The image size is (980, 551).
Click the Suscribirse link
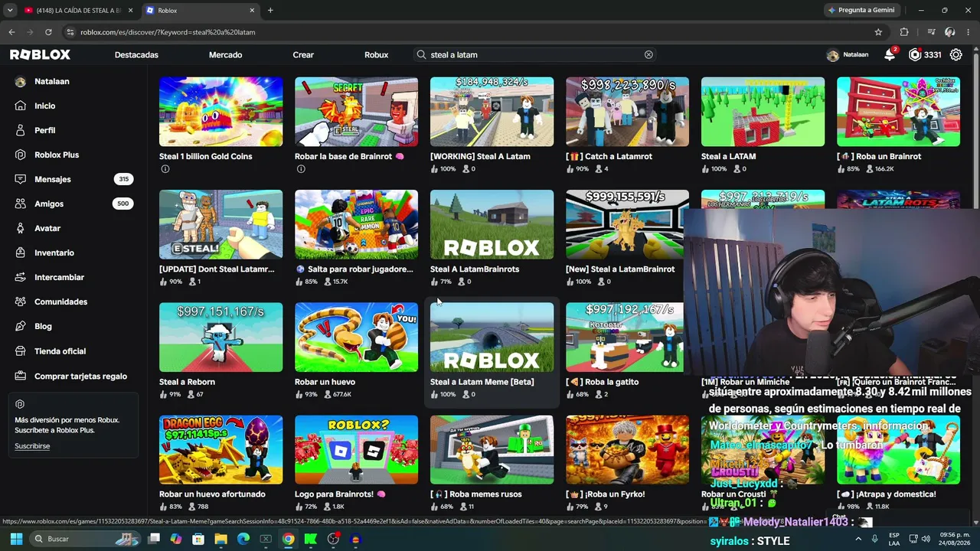coord(32,446)
